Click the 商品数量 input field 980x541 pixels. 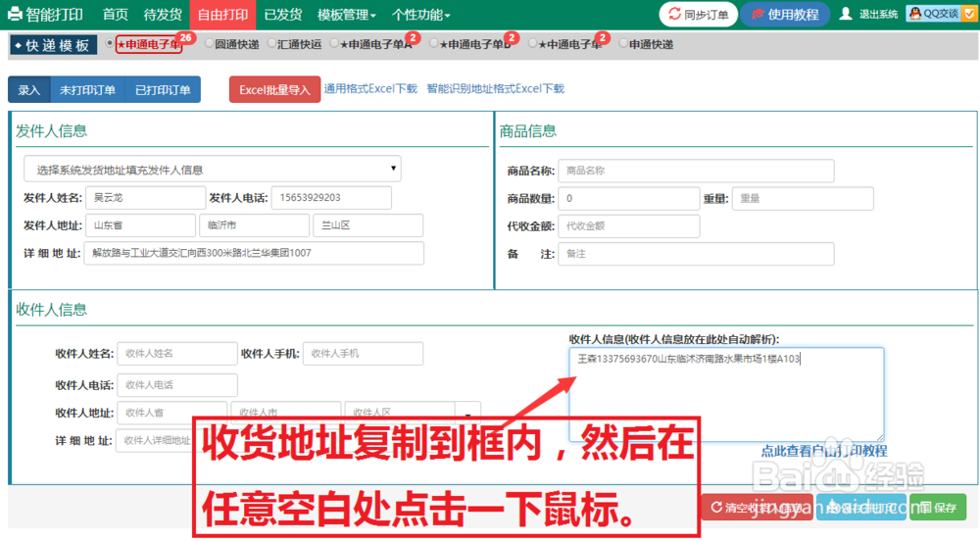628,199
